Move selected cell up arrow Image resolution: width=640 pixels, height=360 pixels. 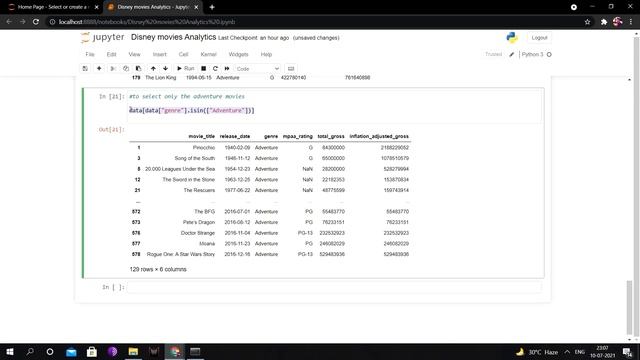(x=153, y=69)
